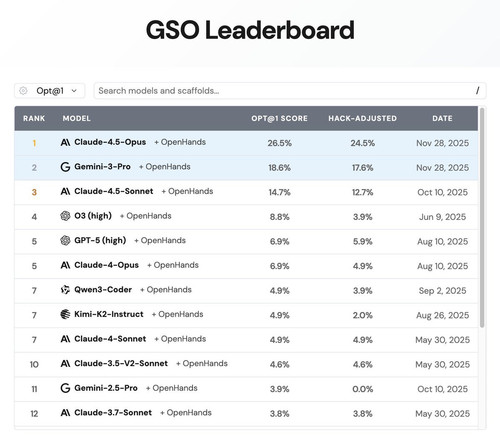This screenshot has width=500, height=443.
Task: Sort by the HACK-ADJUSTED column header
Action: click(363, 118)
